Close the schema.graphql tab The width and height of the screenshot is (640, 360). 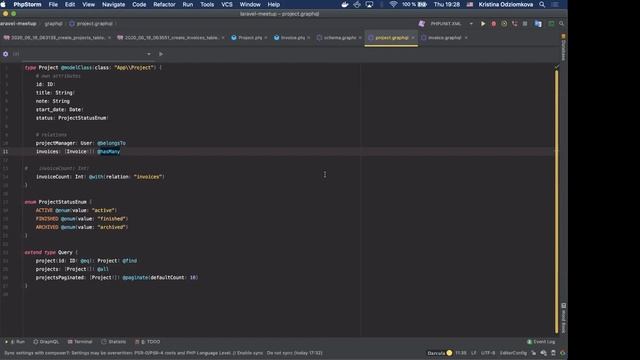360,38
